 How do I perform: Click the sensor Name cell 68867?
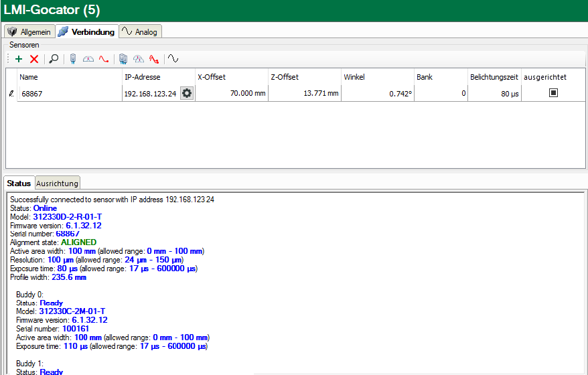67,94
